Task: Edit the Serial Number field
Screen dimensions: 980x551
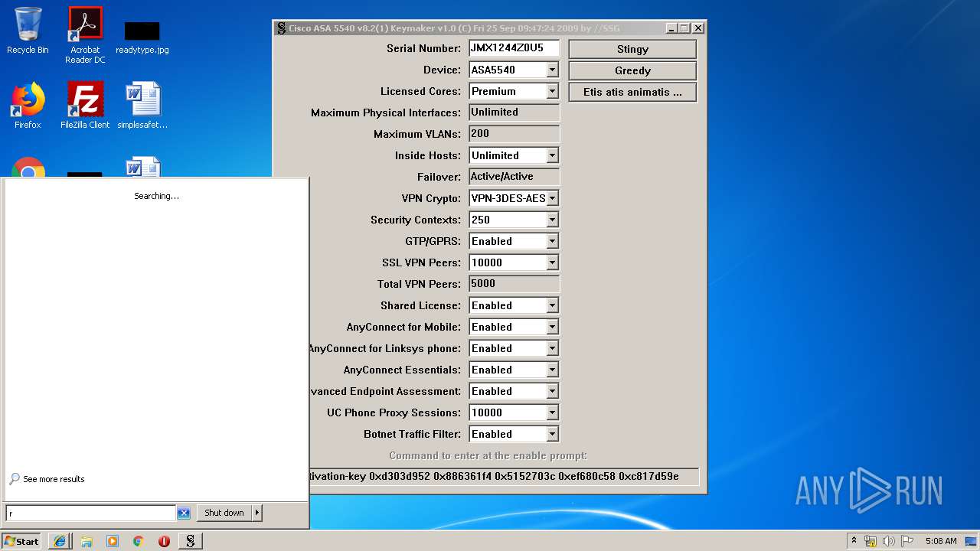Action: [514, 48]
